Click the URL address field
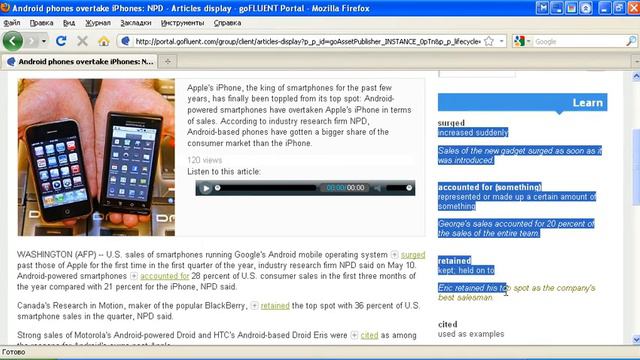Viewport: 640px width, 360px height. [x=308, y=41]
